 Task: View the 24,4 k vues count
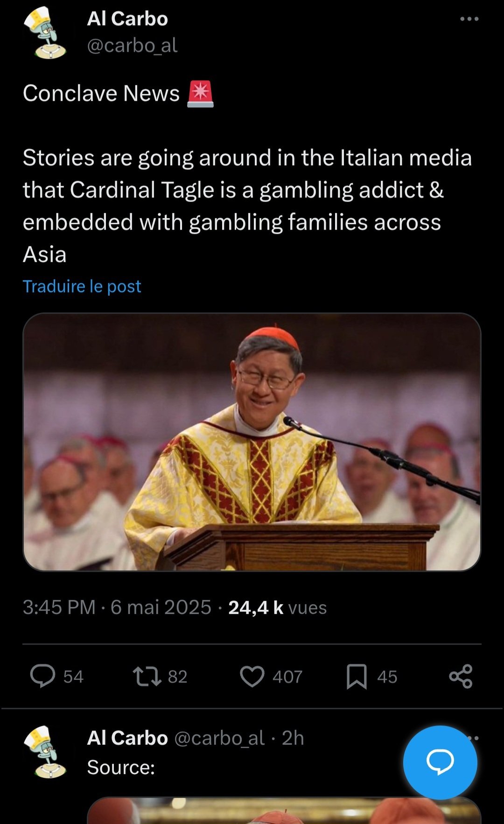point(277,607)
